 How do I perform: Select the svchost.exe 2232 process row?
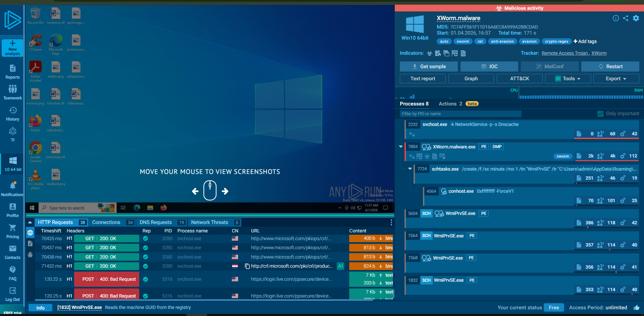[522, 129]
